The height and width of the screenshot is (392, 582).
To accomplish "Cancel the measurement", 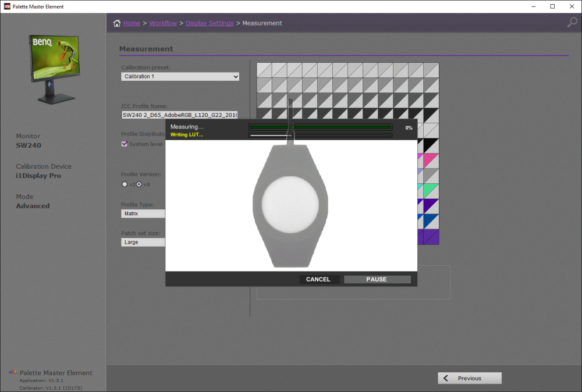I will pos(319,279).
